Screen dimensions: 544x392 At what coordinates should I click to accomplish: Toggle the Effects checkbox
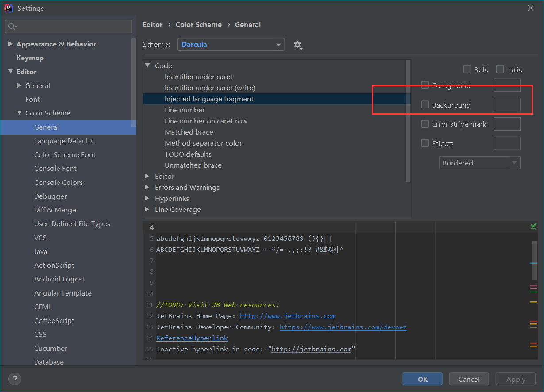(425, 143)
